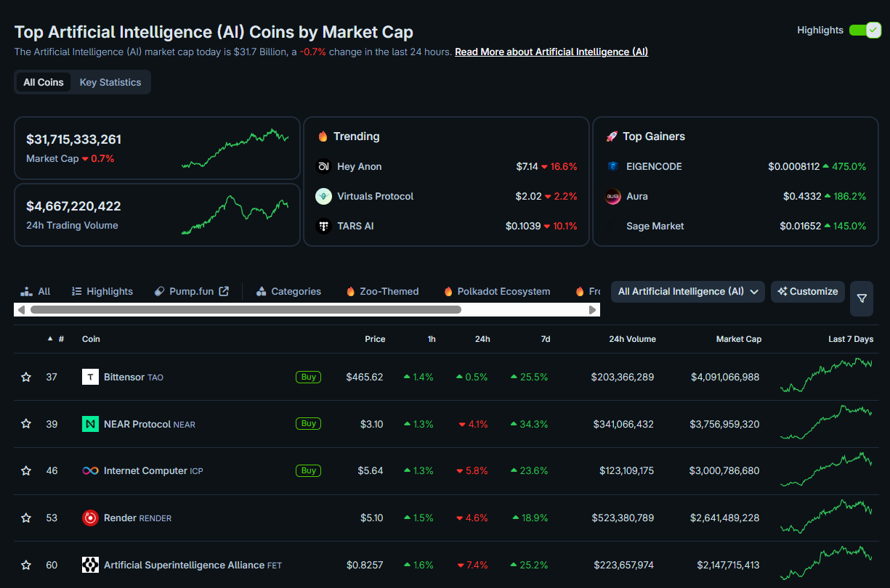Click the Render coin logo
The width and height of the screenshot is (890, 588).
pos(90,518)
